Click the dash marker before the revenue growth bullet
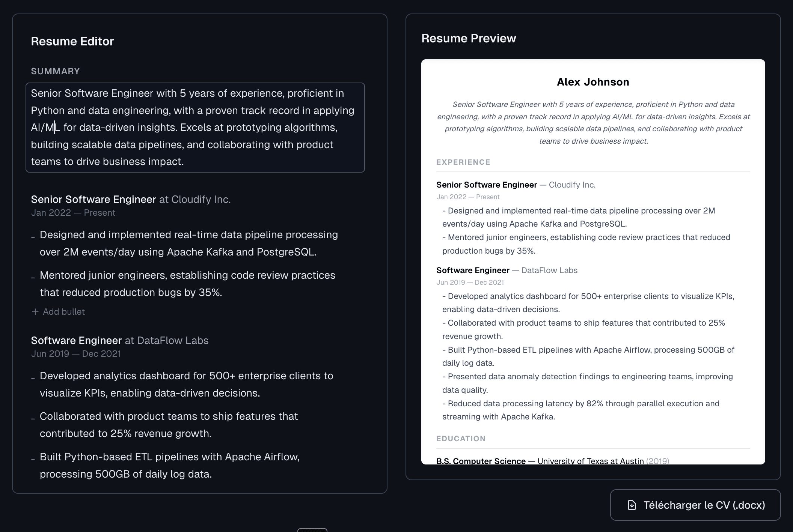 [33, 418]
